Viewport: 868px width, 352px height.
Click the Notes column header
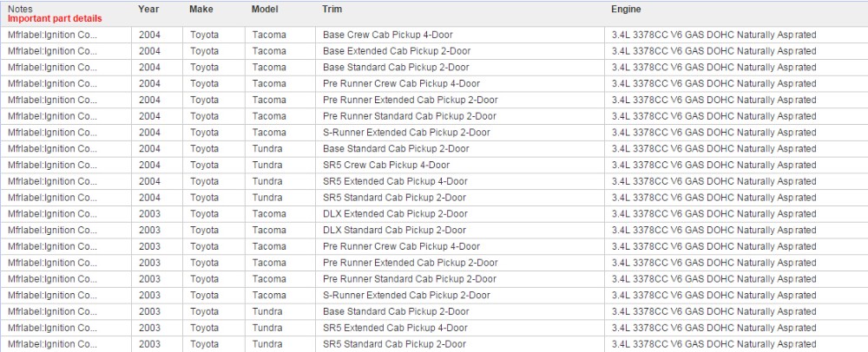[x=21, y=9]
